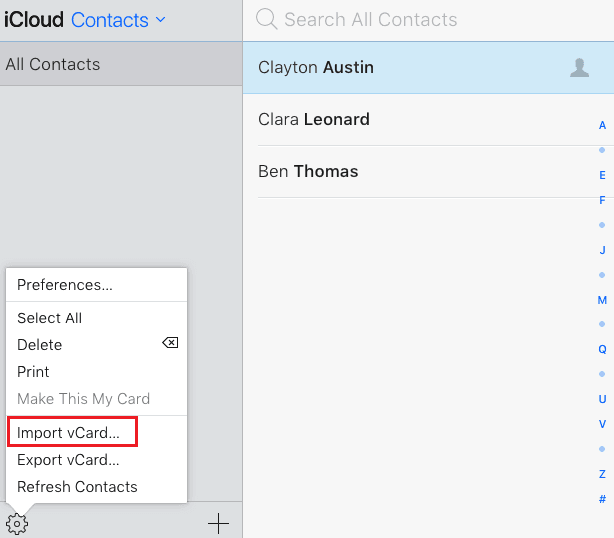Jump to letter A in index
This screenshot has width=614, height=538.
602,125
